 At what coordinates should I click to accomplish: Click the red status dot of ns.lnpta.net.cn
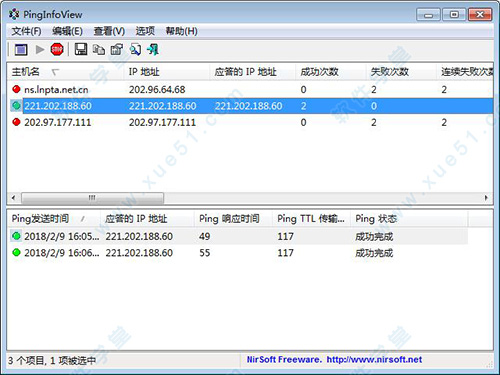coord(16,89)
